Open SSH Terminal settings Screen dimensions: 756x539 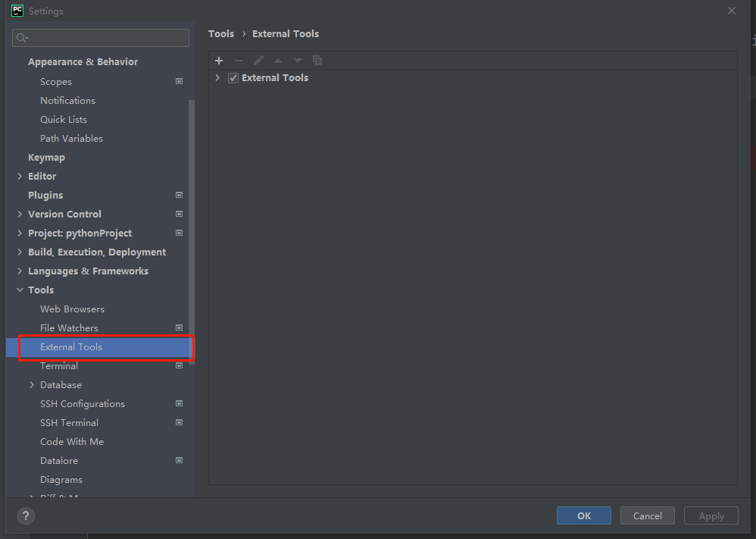pos(69,423)
